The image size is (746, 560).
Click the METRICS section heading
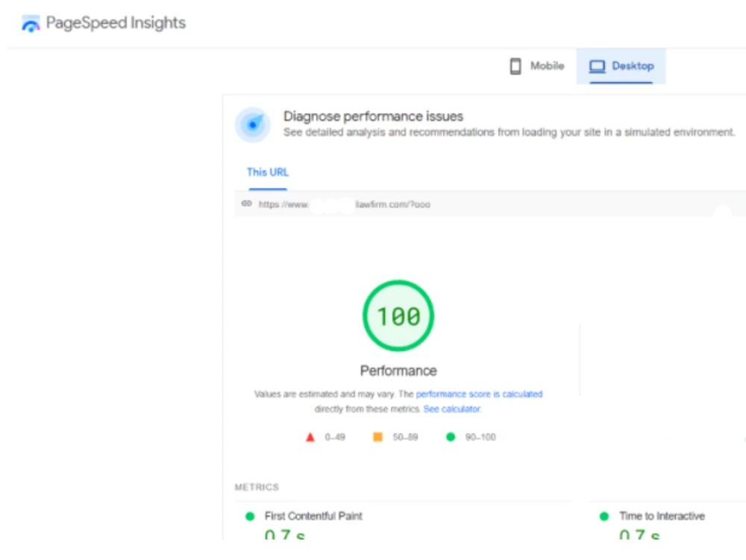tap(257, 487)
